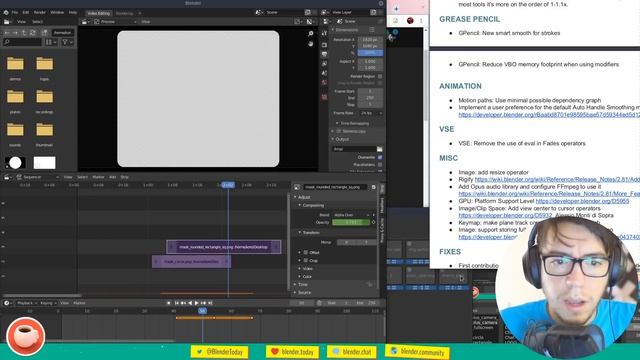640x360 pixels.
Task: Click play reverse button in timeline
Action: (190, 303)
